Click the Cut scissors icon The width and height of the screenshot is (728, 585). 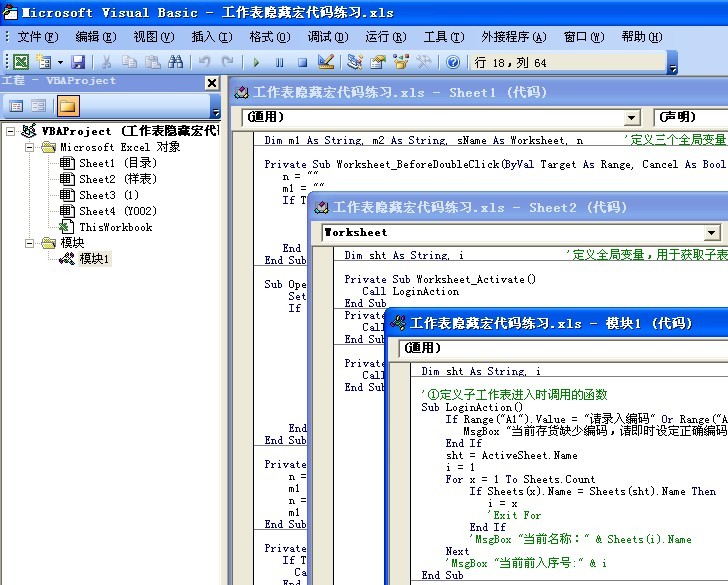tap(106, 62)
